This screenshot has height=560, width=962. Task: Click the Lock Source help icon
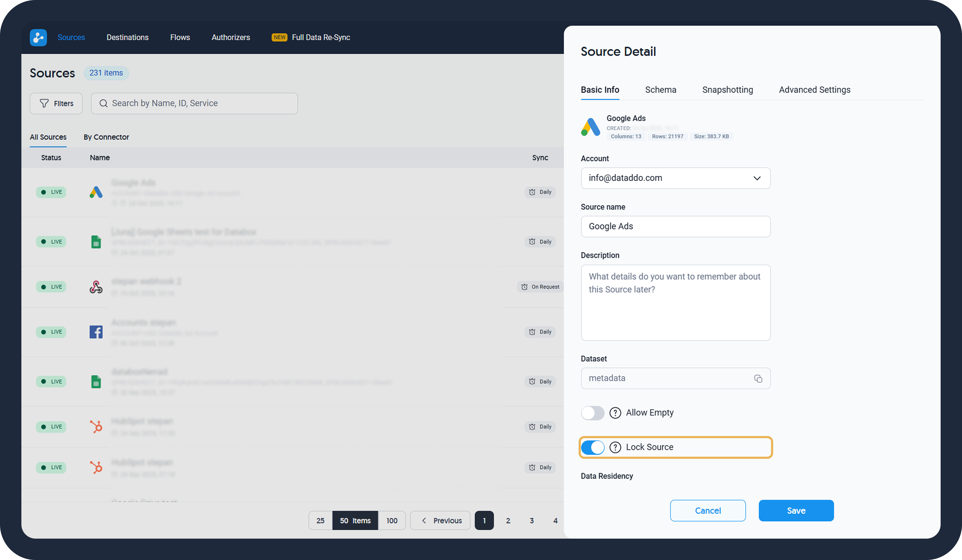[615, 447]
